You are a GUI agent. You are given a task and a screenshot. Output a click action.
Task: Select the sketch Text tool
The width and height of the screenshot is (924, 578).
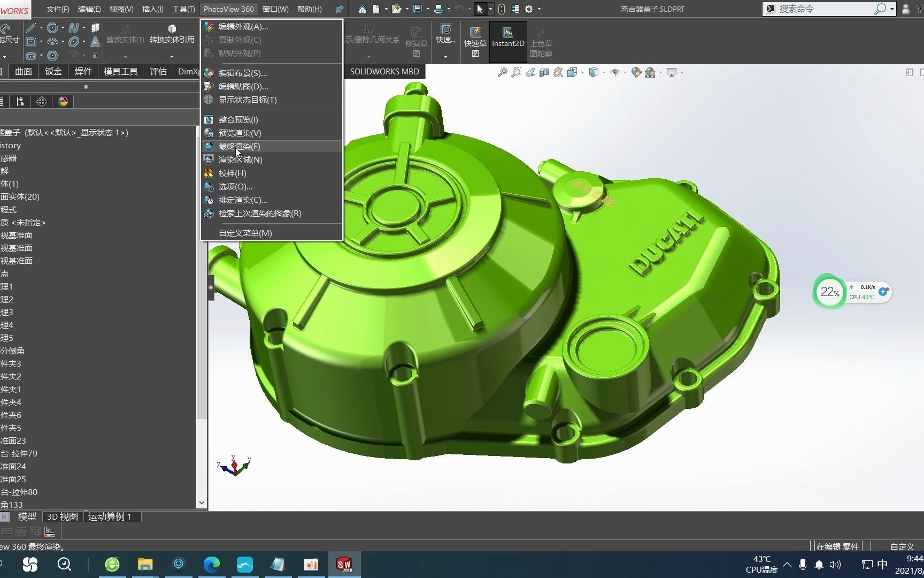[95, 41]
